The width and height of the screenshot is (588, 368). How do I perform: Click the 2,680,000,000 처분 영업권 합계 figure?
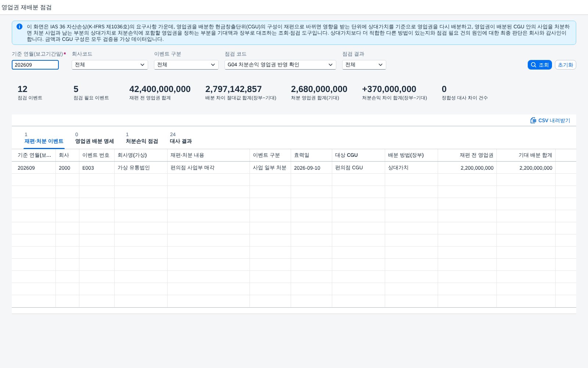pyautogui.click(x=319, y=89)
